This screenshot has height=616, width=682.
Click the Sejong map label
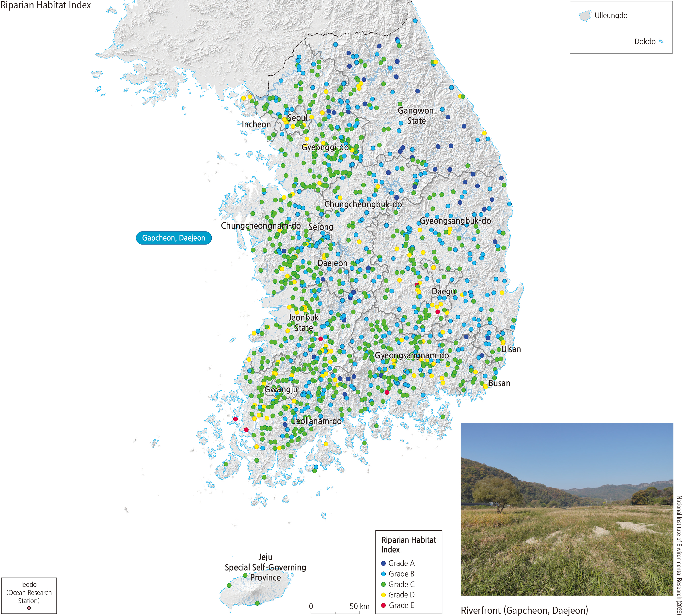tap(321, 227)
